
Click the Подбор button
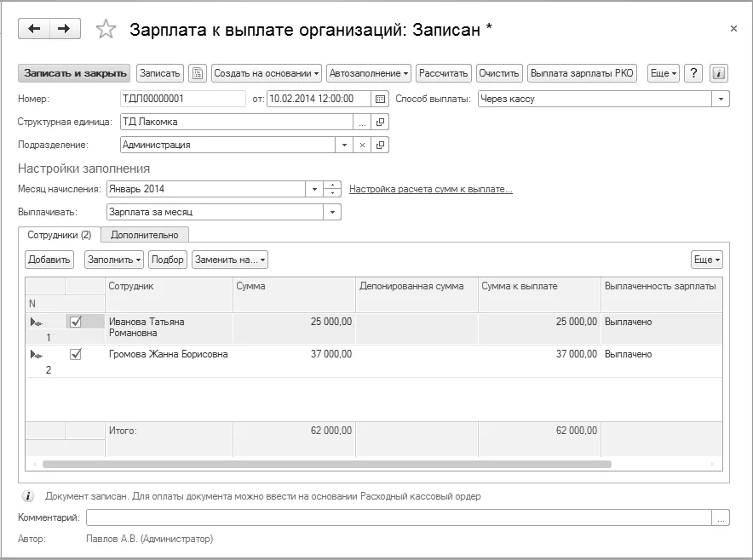(x=168, y=260)
